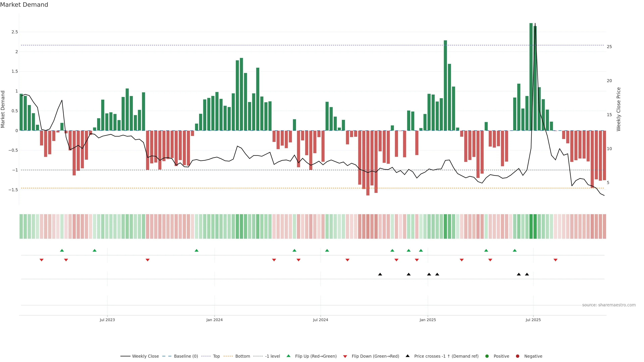Click the red Flip Down legend triangle
The height and width of the screenshot is (362, 644).
pos(345,356)
